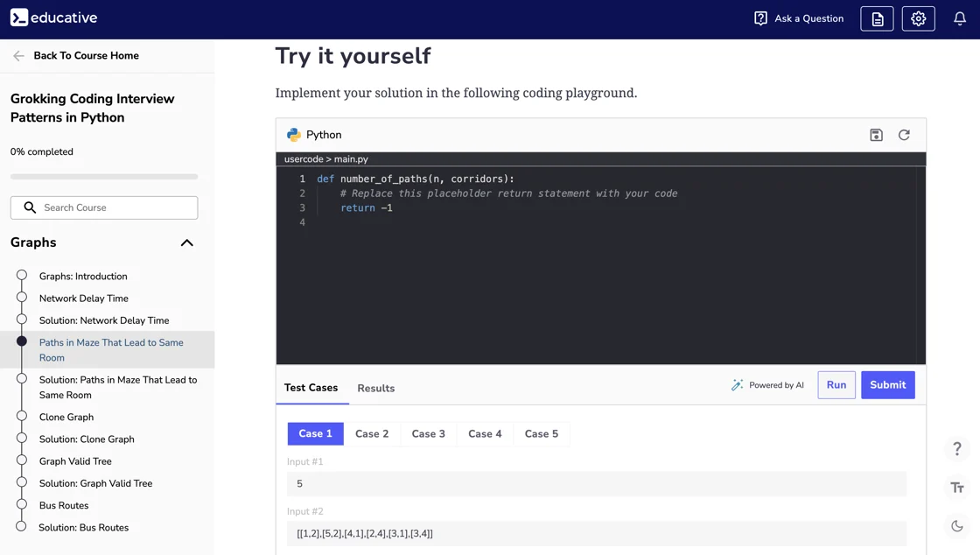Toggle Solution: Bus Routes circle

tap(21, 526)
